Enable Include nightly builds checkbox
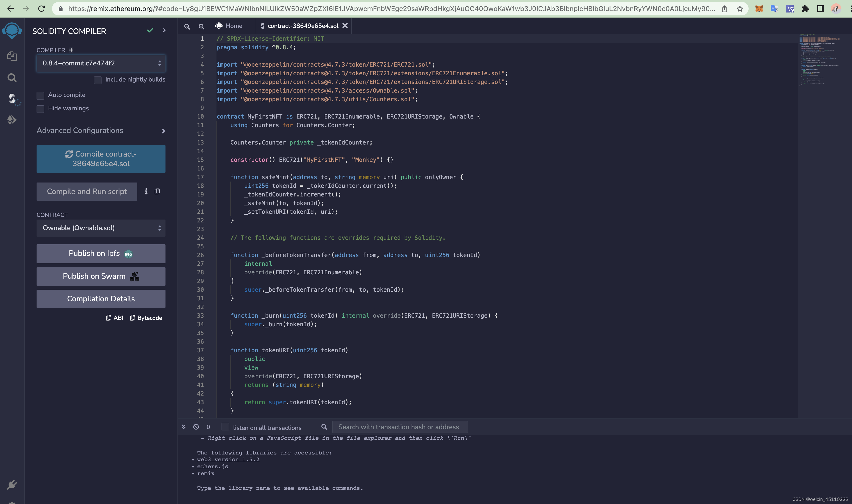 [97, 80]
